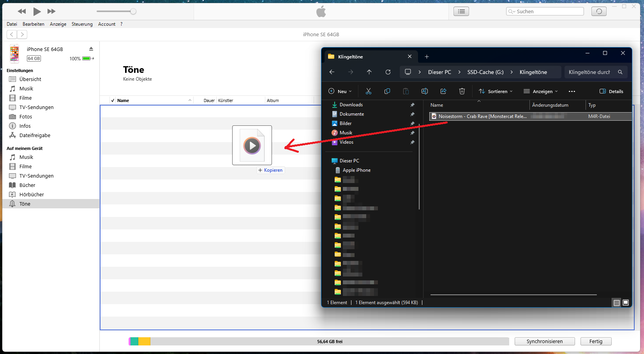Click the share icon in Explorer toolbar
Image resolution: width=644 pixels, height=354 pixels.
(443, 91)
